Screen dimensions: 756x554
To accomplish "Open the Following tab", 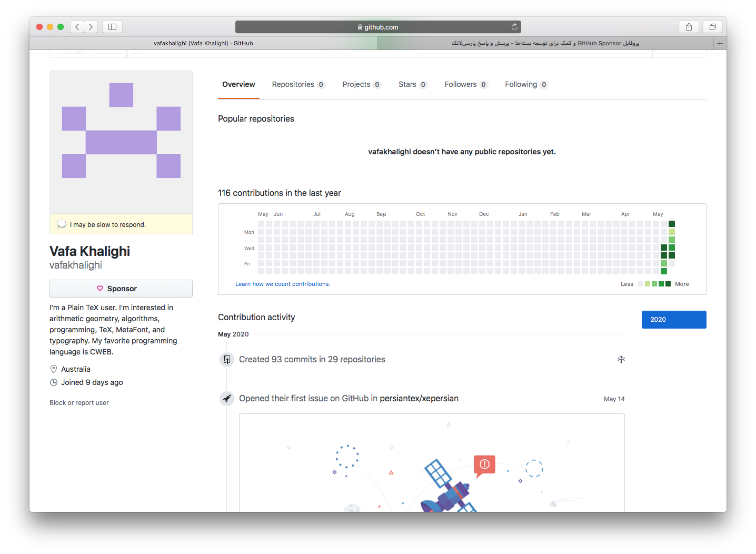I will click(526, 84).
